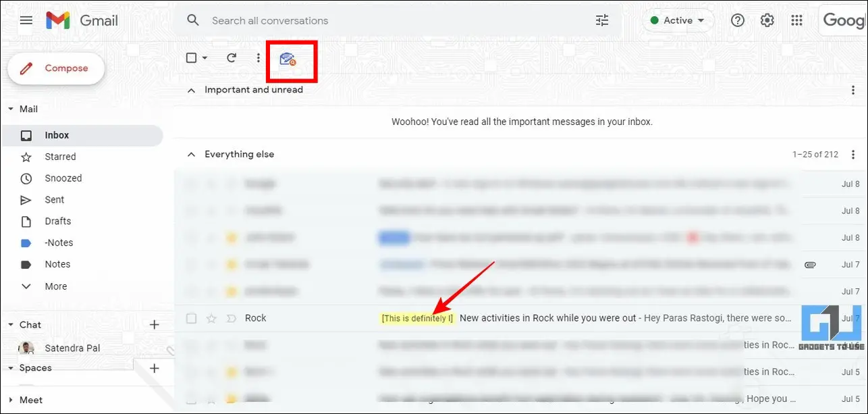
Task: Refresh the inbox
Action: (232, 58)
